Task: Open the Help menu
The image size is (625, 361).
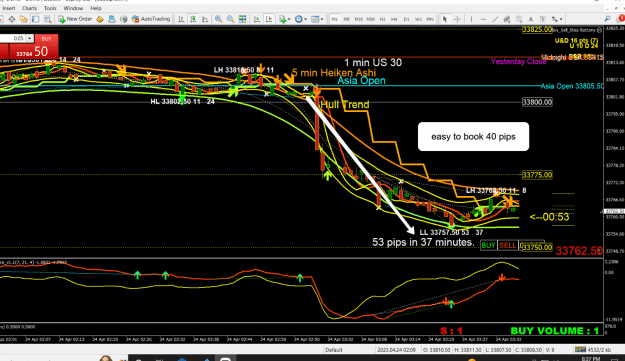Action: pyautogui.click(x=96, y=8)
